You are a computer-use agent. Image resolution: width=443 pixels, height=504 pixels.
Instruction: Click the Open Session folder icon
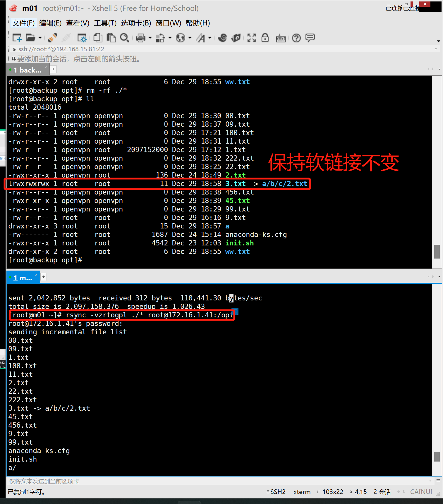(30, 38)
